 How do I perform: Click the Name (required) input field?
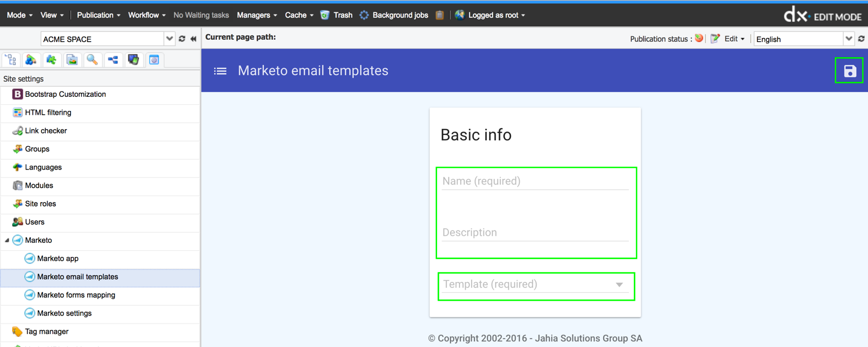pyautogui.click(x=535, y=181)
